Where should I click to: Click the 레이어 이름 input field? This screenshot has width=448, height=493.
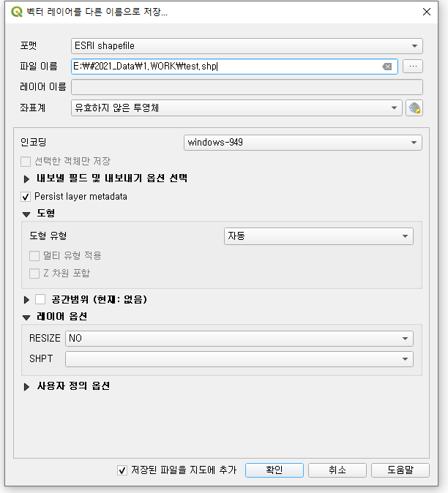point(247,87)
